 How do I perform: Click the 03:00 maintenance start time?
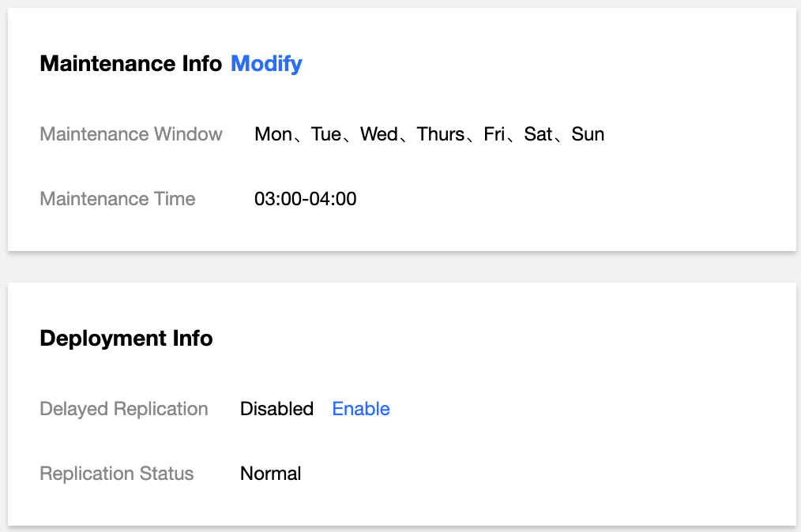click(x=277, y=199)
